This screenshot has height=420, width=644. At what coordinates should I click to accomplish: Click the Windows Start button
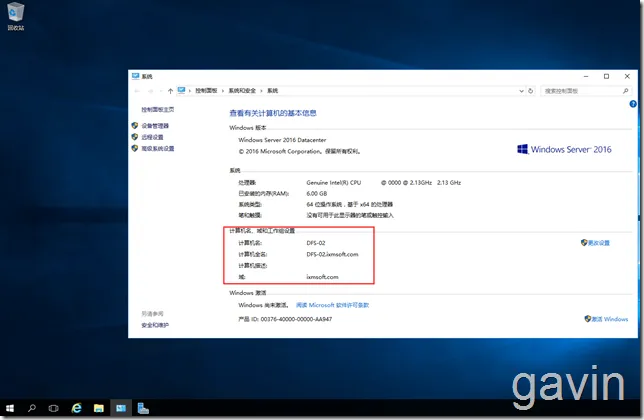(10, 408)
